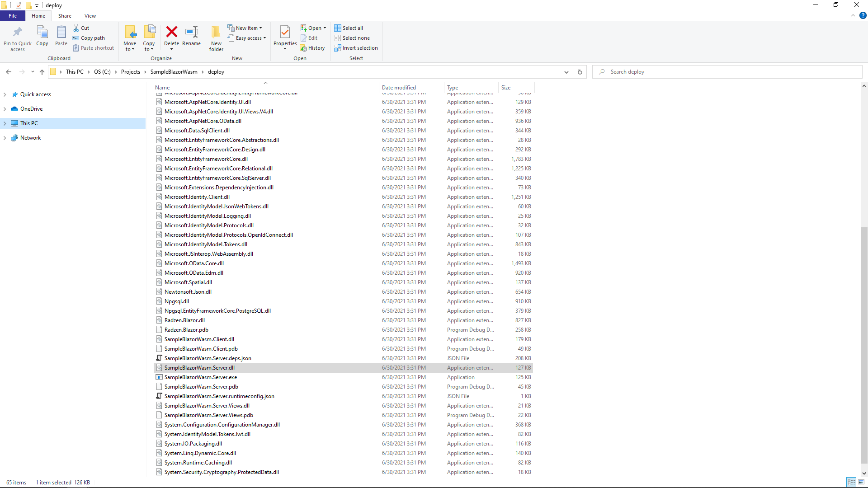Open recent locations dropdown arrow
The width and height of the screenshot is (868, 488).
coord(33,72)
